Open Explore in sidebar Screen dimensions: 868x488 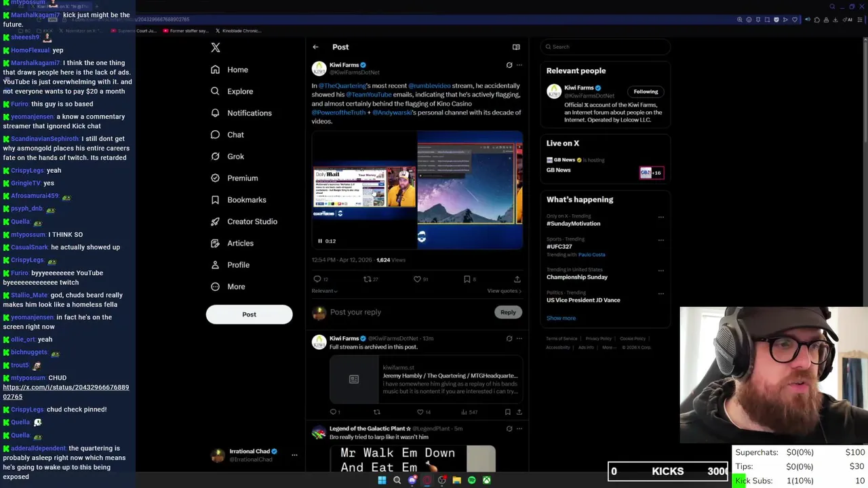(x=232, y=91)
